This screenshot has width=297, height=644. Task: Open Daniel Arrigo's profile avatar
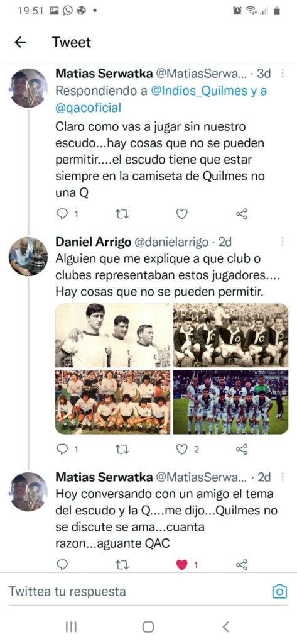coord(28,256)
